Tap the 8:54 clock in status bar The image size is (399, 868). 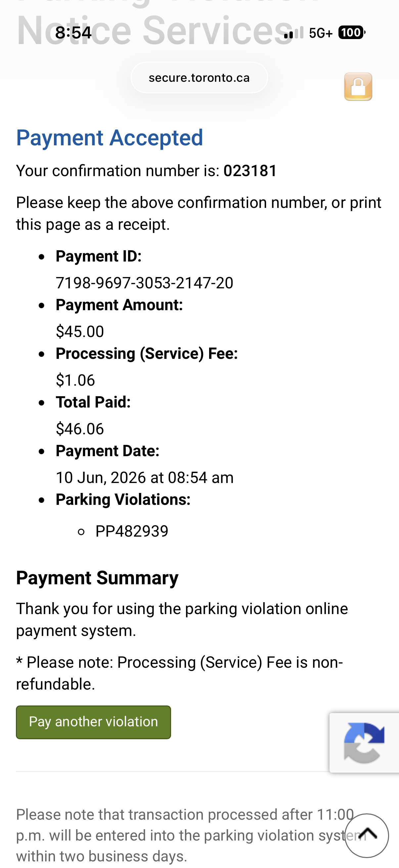click(x=73, y=33)
